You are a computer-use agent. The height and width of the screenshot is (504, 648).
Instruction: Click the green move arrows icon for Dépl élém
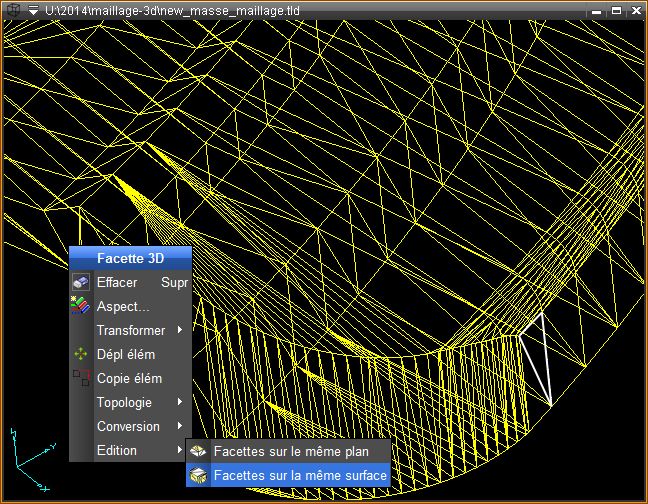(x=81, y=354)
